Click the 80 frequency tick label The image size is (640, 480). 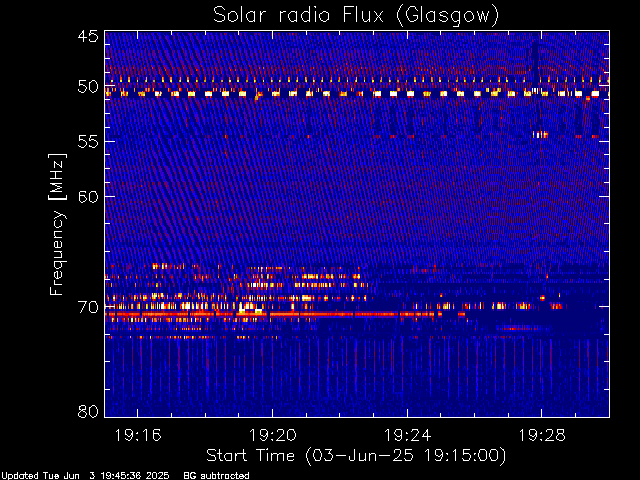(88, 411)
